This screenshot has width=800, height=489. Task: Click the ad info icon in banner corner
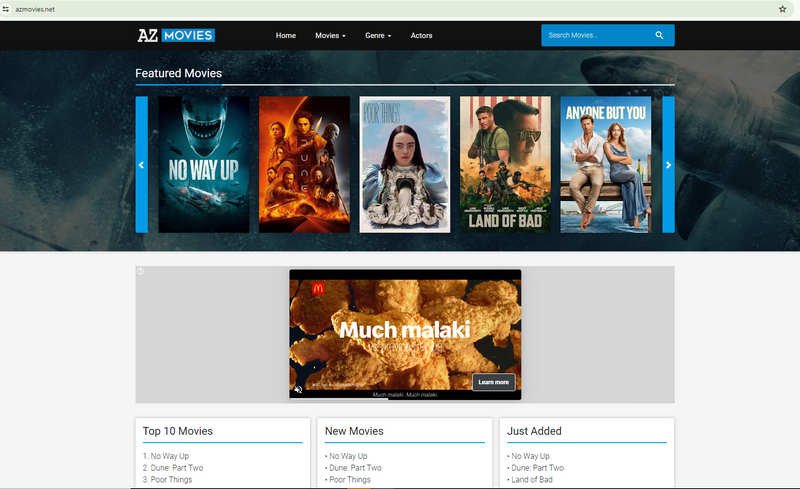[x=141, y=271]
